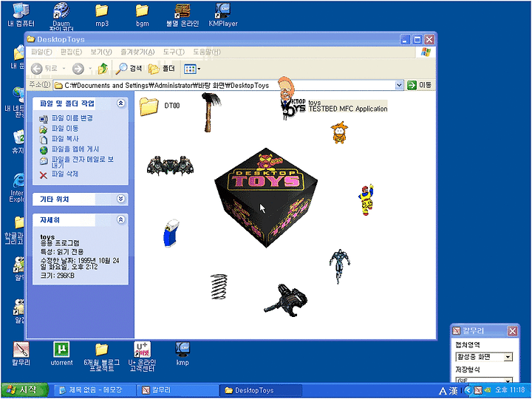This screenshot has height=399, width=532.
Task: Click 파일 복사 copy file link
Action: click(x=65, y=139)
